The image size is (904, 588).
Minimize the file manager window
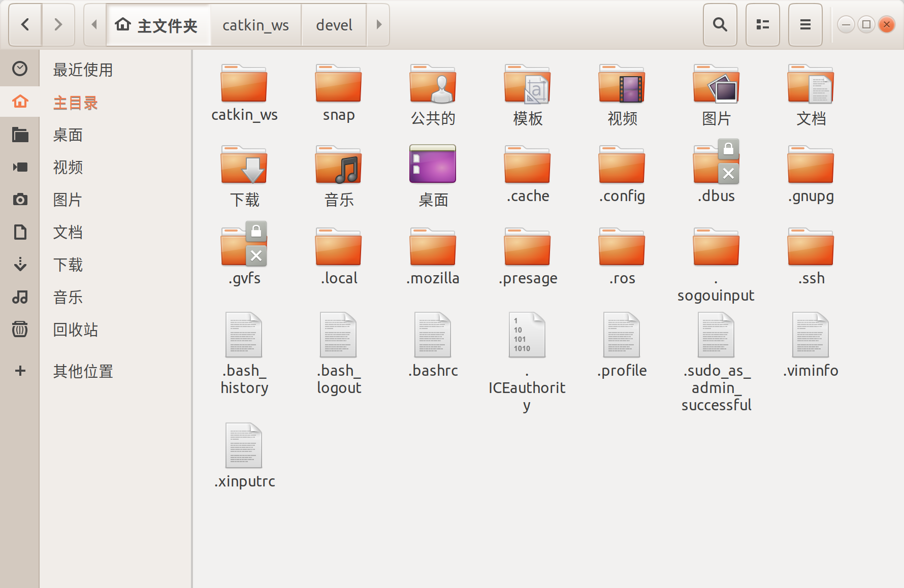tap(846, 24)
